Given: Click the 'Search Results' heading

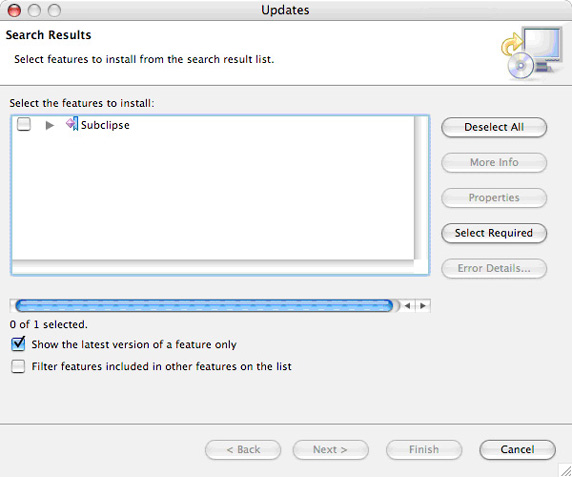Looking at the screenshot, I should coord(49,35).
